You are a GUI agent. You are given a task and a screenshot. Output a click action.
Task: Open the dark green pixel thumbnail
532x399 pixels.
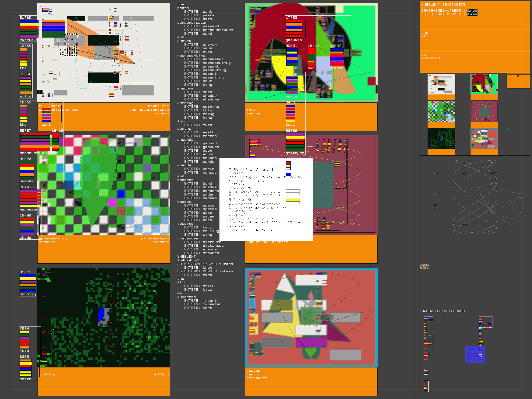tap(441, 139)
